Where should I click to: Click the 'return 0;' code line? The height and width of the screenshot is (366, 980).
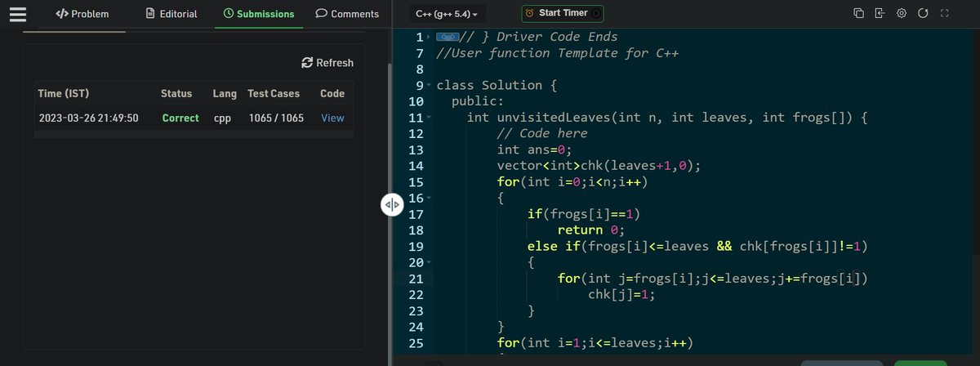[591, 230]
